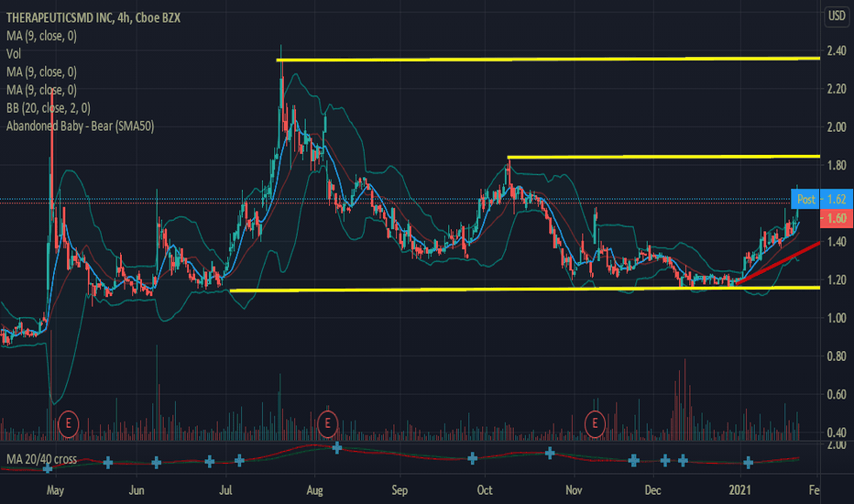Click the Jul label on time axis
This screenshot has height=504, width=854.
click(x=225, y=490)
